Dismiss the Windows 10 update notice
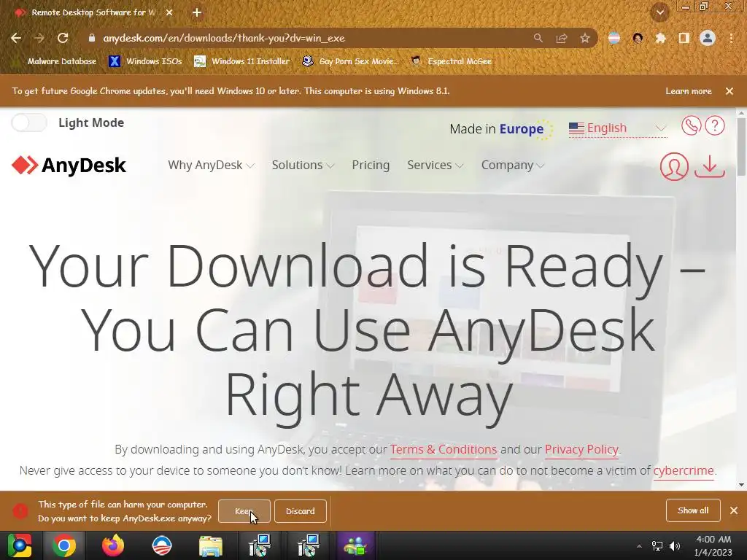 (x=729, y=91)
